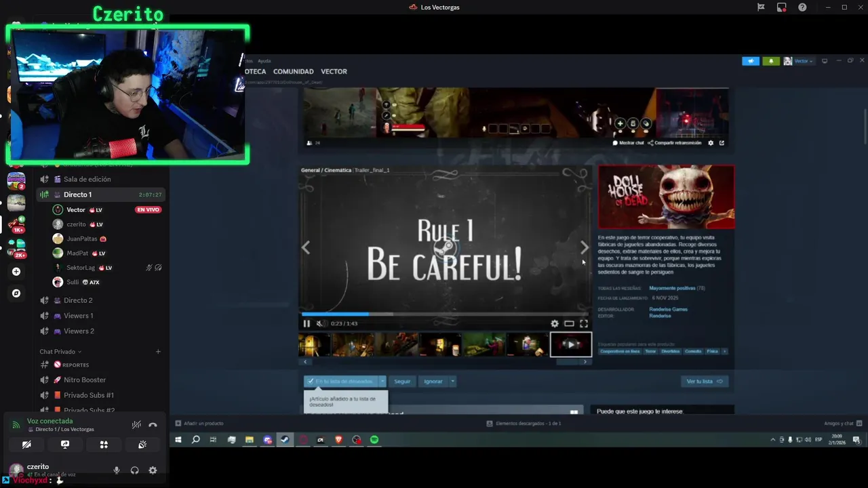Join Viewers 1 voice channel

tap(100, 316)
